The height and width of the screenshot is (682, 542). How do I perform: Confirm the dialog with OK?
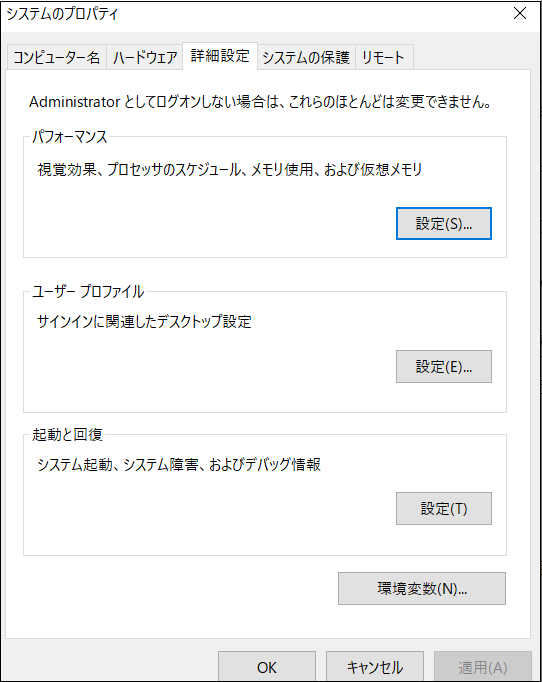point(267,667)
